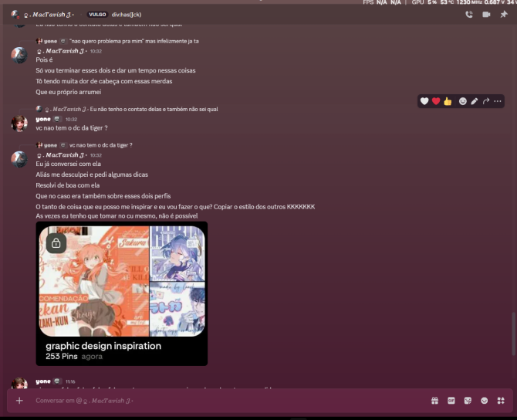The width and height of the screenshot is (517, 420).
Task: Open the gift icon in message bar
Action: (435, 401)
